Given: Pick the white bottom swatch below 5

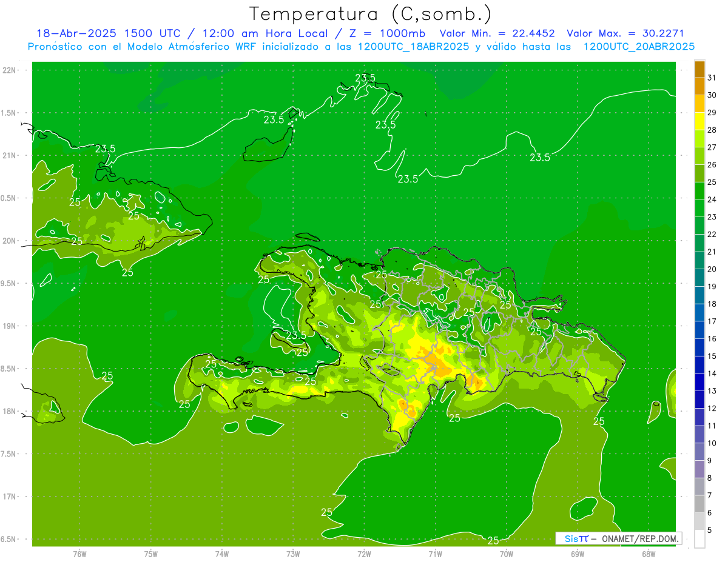Looking at the screenshot, I should tap(699, 539).
